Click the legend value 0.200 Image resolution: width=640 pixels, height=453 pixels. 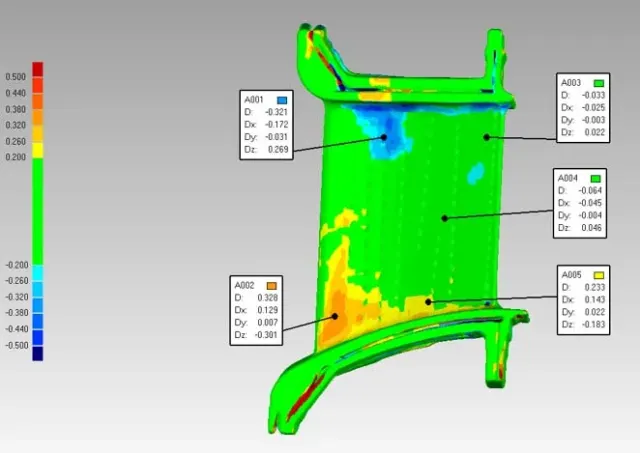[16, 157]
